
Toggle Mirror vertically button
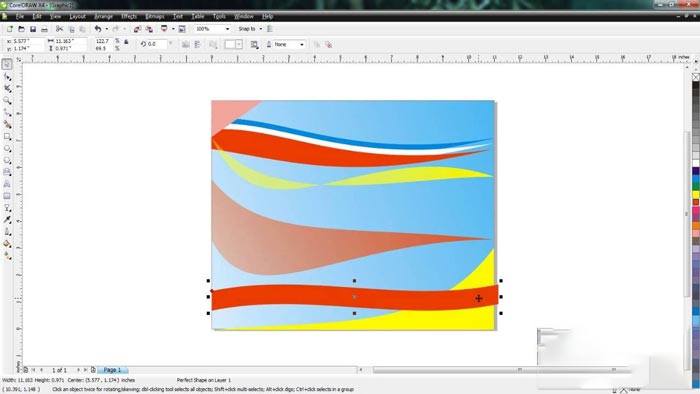point(197,45)
